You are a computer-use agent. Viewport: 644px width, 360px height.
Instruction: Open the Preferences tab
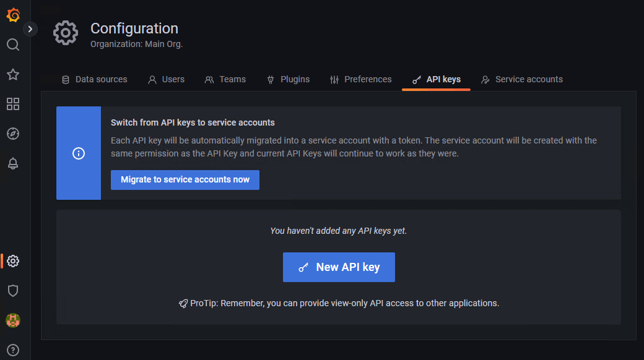click(361, 79)
